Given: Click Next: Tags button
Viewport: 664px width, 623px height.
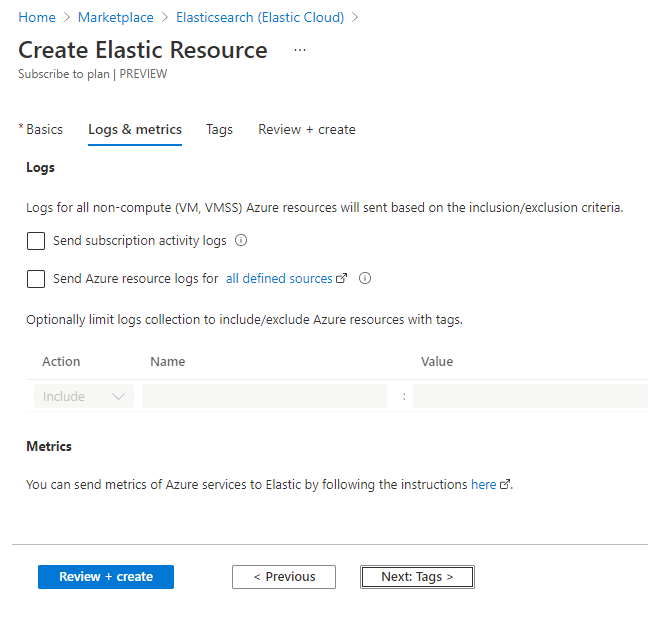Looking at the screenshot, I should pyautogui.click(x=417, y=577).
